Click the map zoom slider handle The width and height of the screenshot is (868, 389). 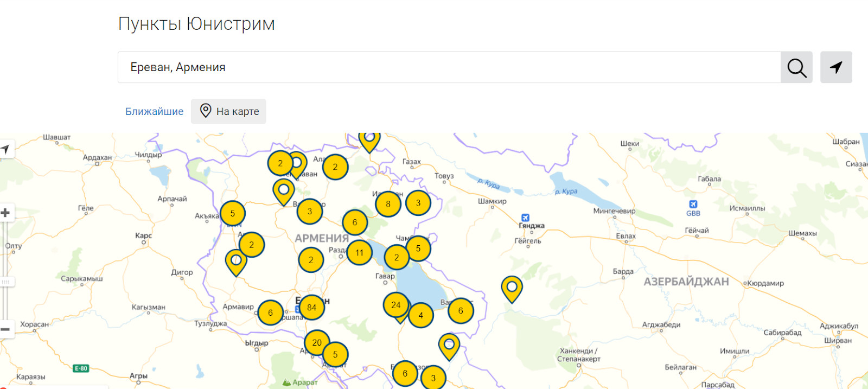tap(5, 282)
